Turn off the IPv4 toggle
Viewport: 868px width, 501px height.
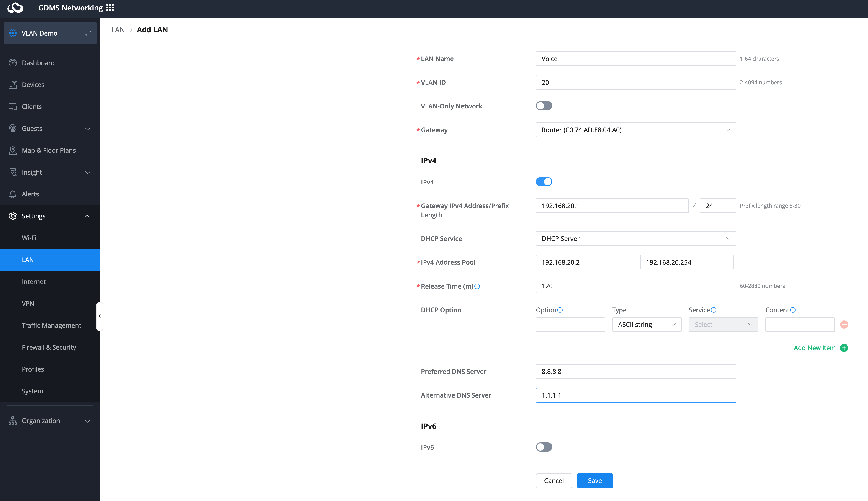tap(544, 182)
